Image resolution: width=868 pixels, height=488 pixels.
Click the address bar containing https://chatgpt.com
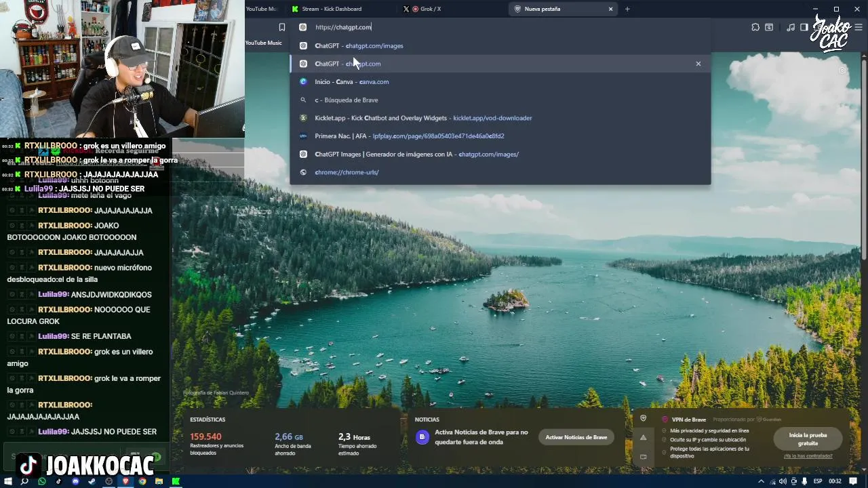point(502,27)
